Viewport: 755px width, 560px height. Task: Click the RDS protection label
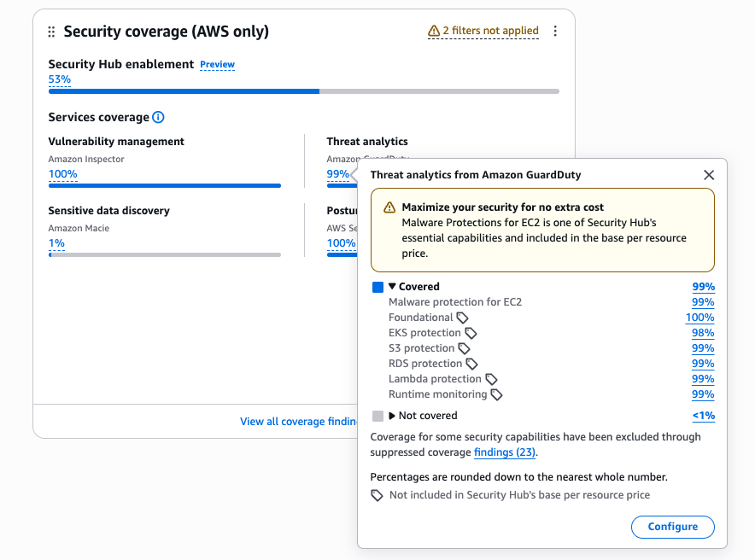click(x=425, y=364)
